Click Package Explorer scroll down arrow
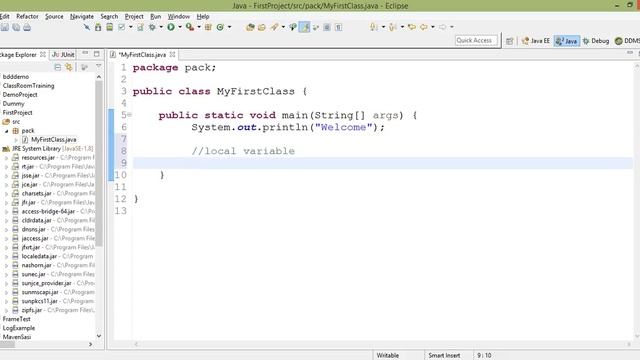 coord(99,336)
